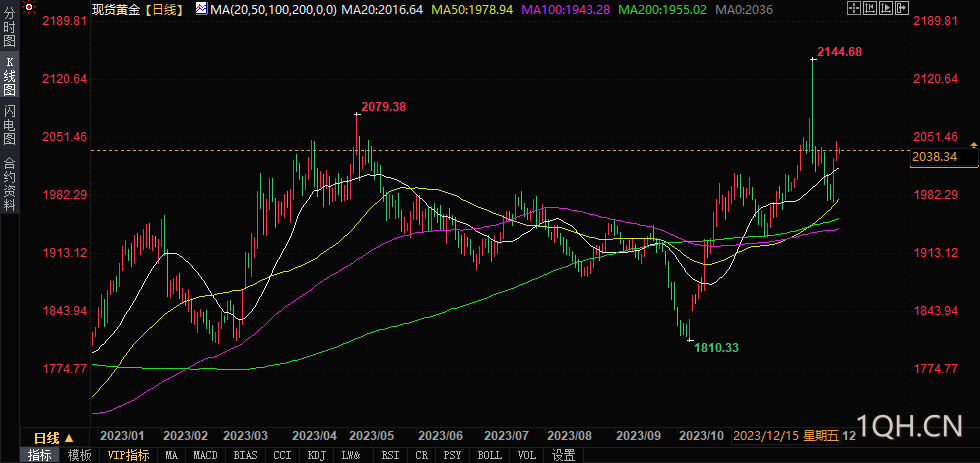980x463 pixels.
Task: Click the crosshair cursor icon
Action: coord(854,8)
